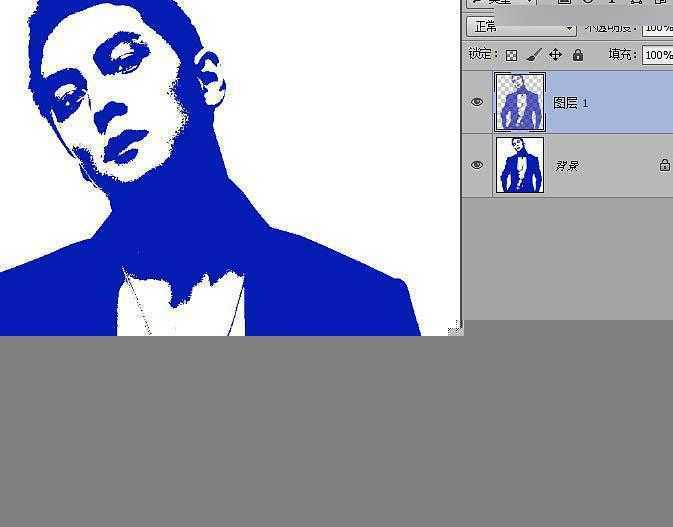The image size is (673, 527).
Task: Toggle lock image pixels brush icon
Action: (x=534, y=55)
